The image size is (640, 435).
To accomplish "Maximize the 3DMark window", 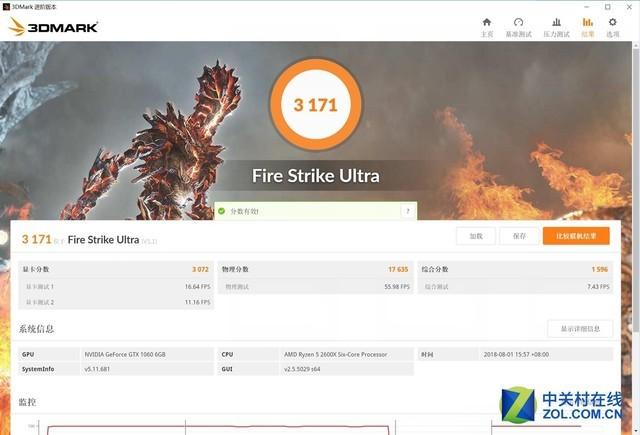I will 608,7.
